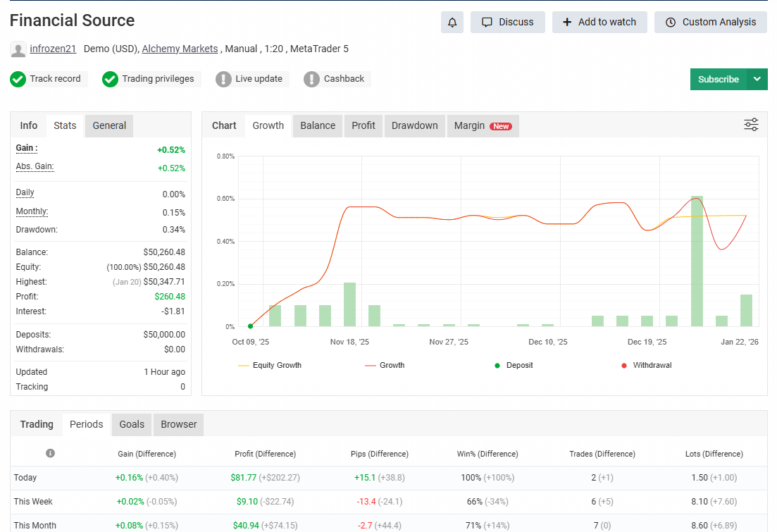Click the infrozen21 user avatar icon
Image resolution: width=777 pixels, height=532 pixels.
(x=18, y=49)
